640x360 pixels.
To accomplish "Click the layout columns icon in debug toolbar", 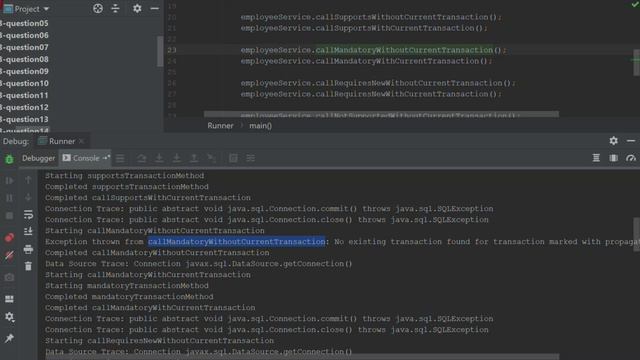I will pyautogui.click(x=613, y=158).
